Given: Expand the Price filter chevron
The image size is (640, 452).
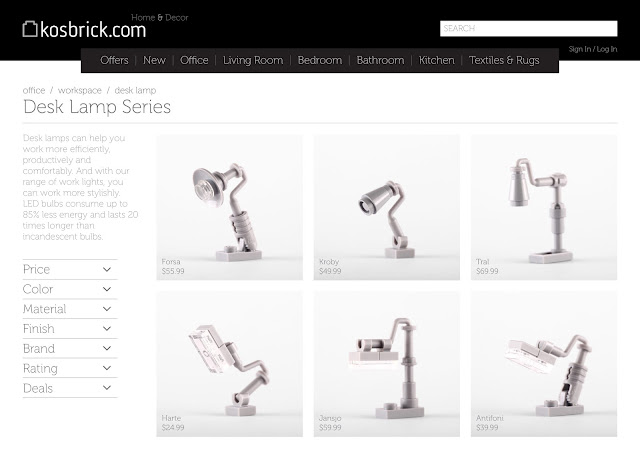Looking at the screenshot, I should tap(107, 269).
